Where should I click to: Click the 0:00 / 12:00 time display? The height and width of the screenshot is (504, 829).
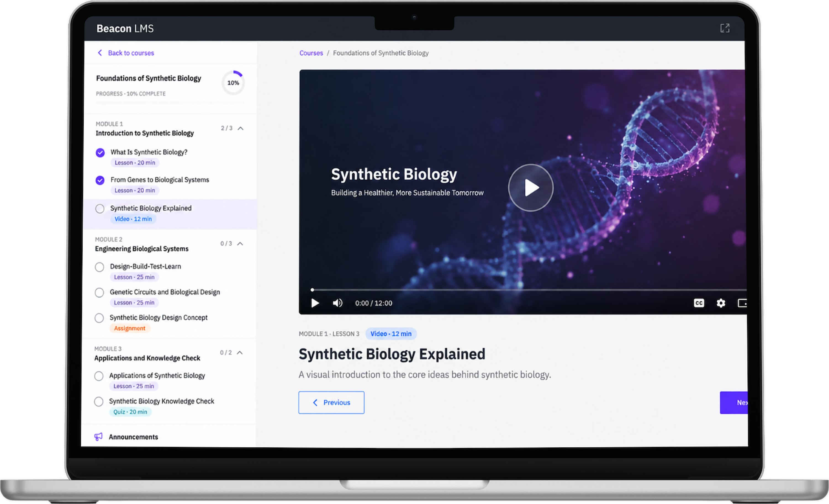(374, 303)
